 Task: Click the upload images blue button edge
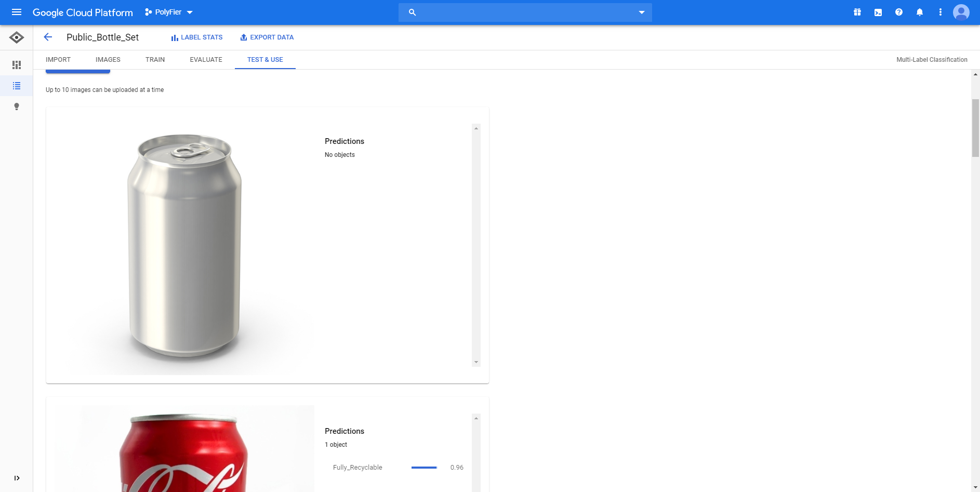coord(78,71)
